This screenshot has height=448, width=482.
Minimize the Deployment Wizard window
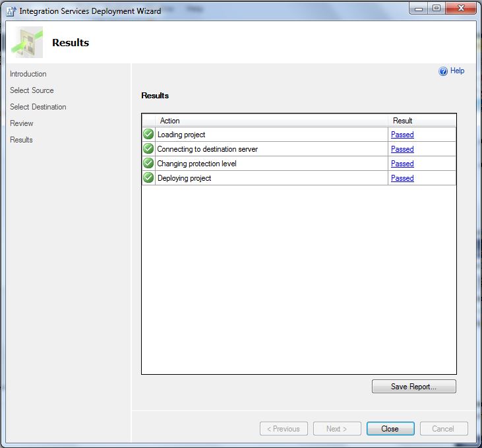[418, 9]
